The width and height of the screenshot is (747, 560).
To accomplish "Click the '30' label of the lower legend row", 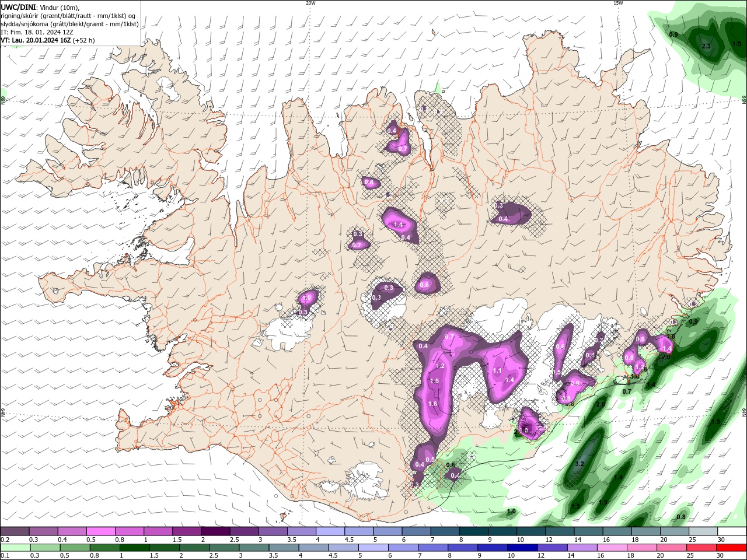I will point(720,556).
